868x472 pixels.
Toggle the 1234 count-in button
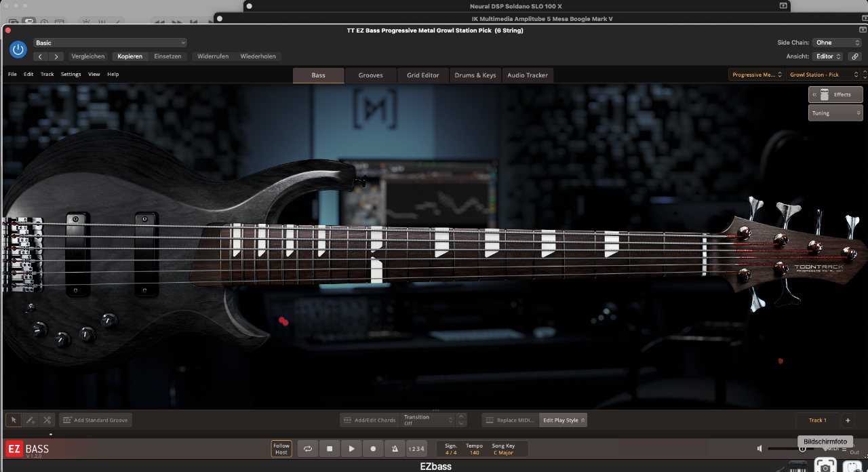tap(416, 448)
